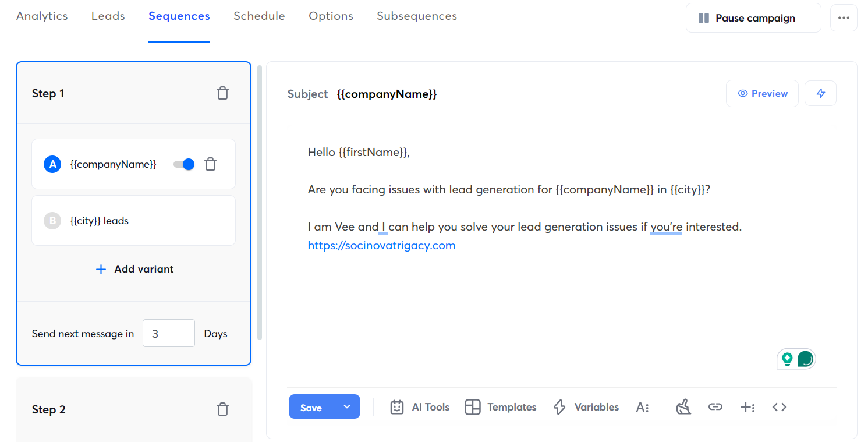Screen dimensions: 868x442
Task: Pause the campaign
Action: [x=753, y=18]
